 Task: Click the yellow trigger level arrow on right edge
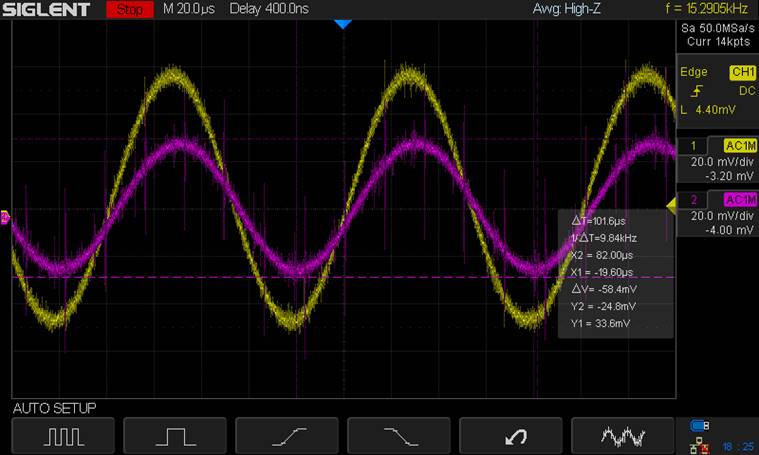pyautogui.click(x=671, y=204)
